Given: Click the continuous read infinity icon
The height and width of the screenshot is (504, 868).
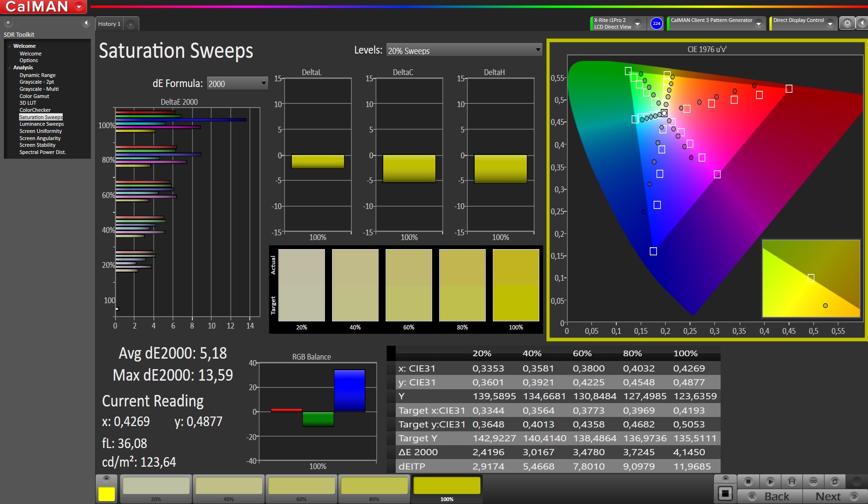Looking at the screenshot, I should point(813,482).
